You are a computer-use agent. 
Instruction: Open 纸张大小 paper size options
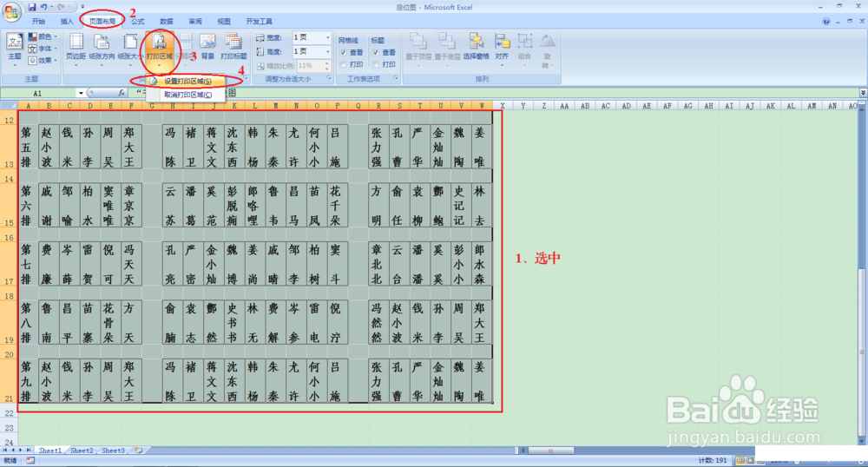tap(130, 49)
